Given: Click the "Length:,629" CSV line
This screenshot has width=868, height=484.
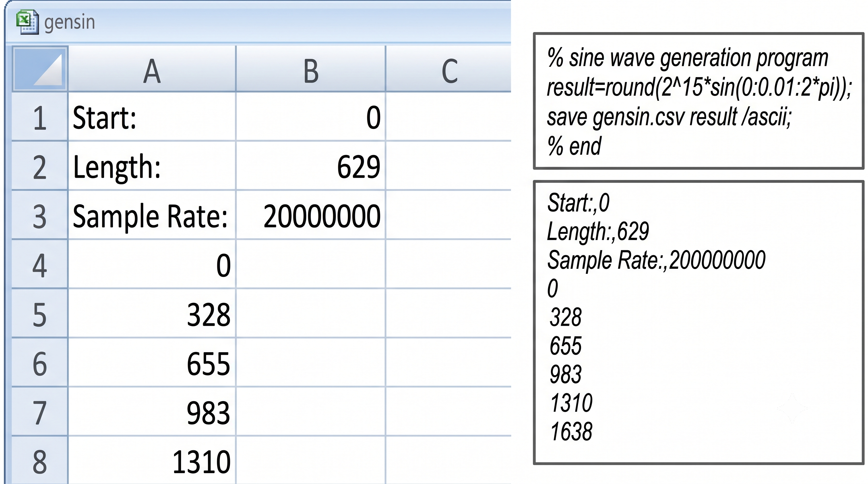Looking at the screenshot, I should click(598, 231).
